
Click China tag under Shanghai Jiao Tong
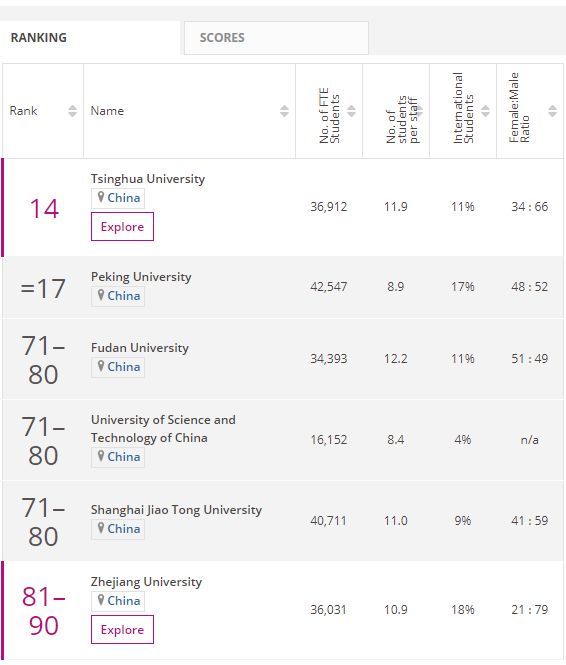118,529
